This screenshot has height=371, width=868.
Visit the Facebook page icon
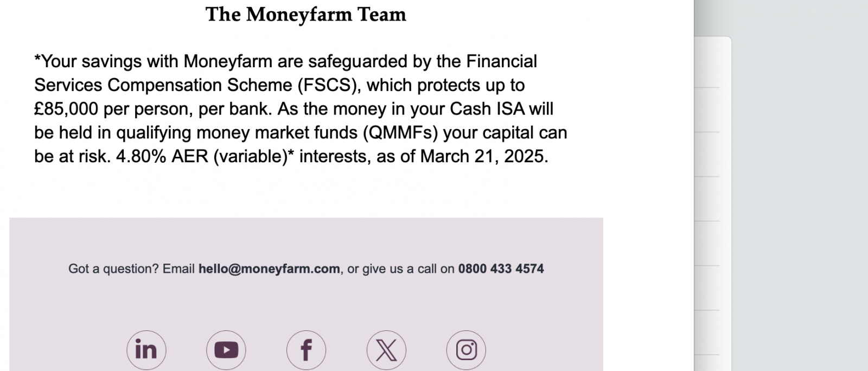point(306,350)
